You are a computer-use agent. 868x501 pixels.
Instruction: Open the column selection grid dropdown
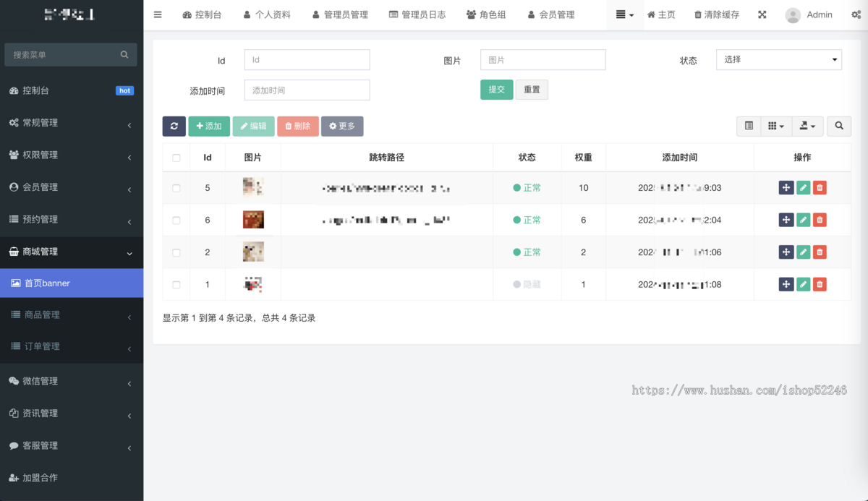click(776, 126)
